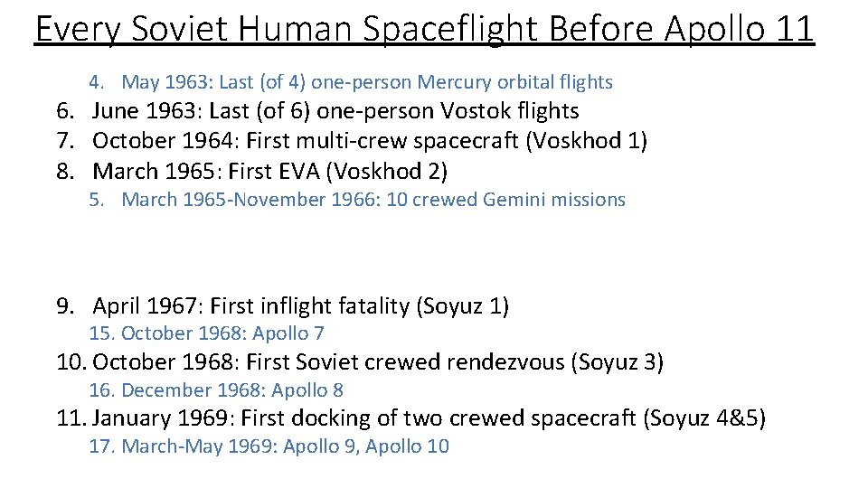Select the October 1964 Voskhod 1 bullet

tap(369, 141)
